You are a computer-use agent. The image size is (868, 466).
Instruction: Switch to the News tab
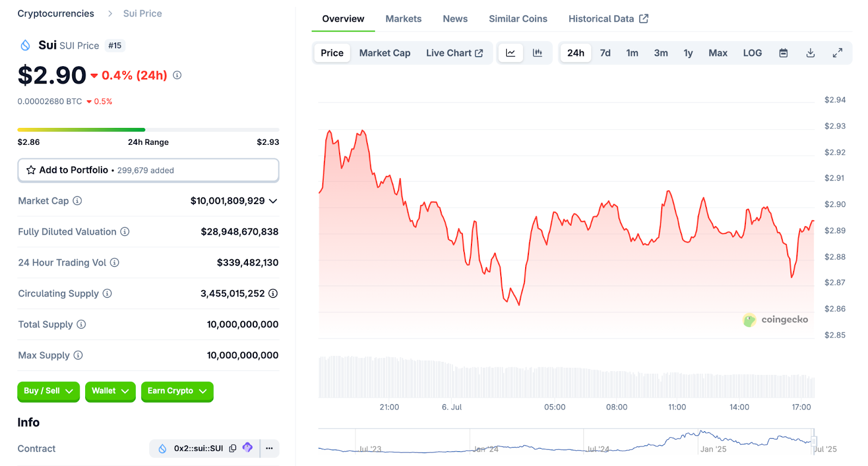click(x=455, y=19)
